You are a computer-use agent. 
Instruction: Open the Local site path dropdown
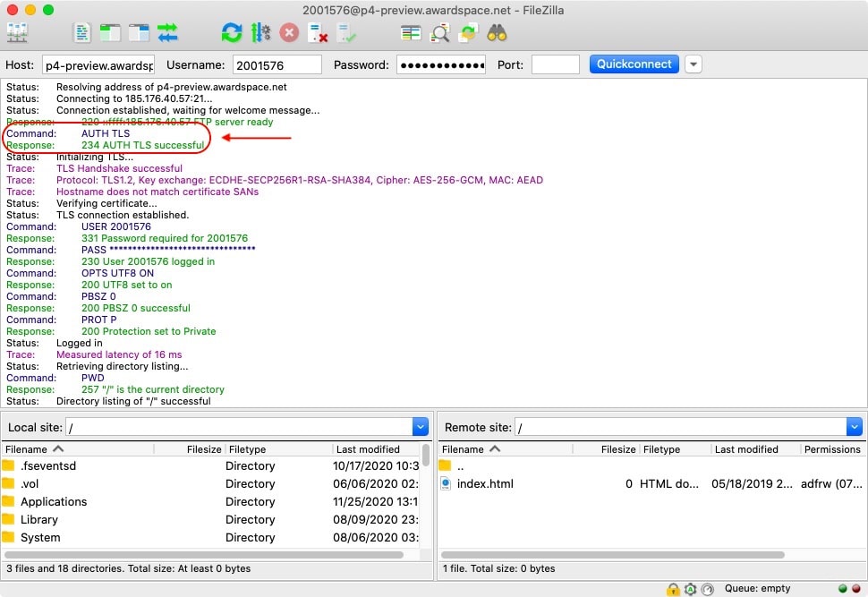[x=421, y=427]
